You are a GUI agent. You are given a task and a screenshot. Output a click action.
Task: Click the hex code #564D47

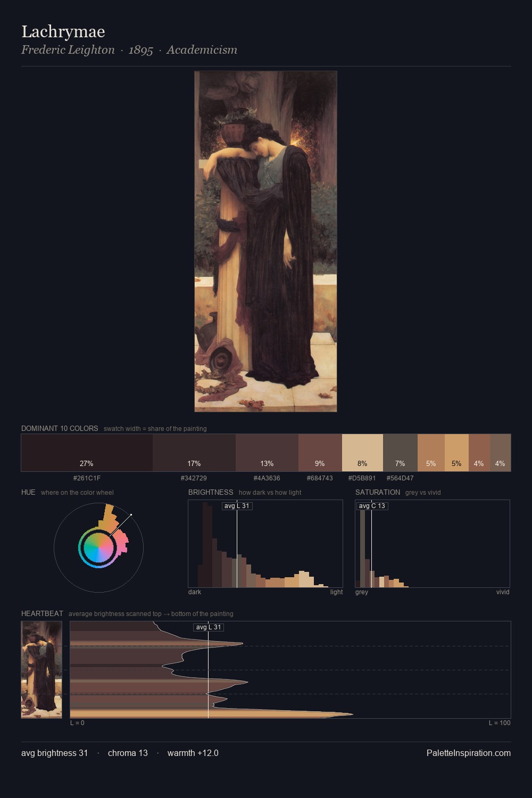tap(400, 478)
